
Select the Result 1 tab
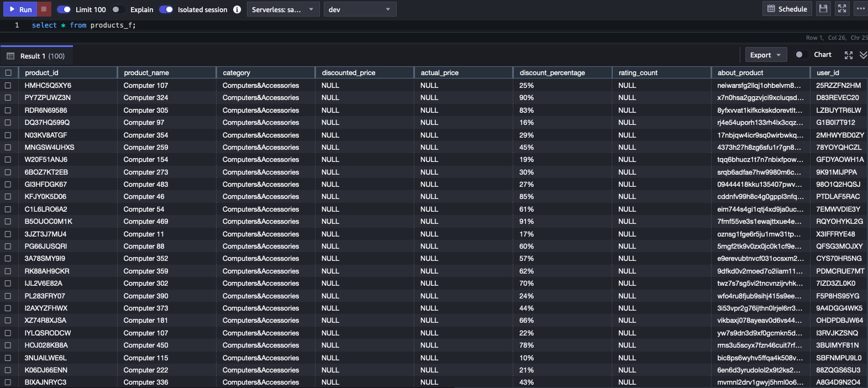point(42,56)
